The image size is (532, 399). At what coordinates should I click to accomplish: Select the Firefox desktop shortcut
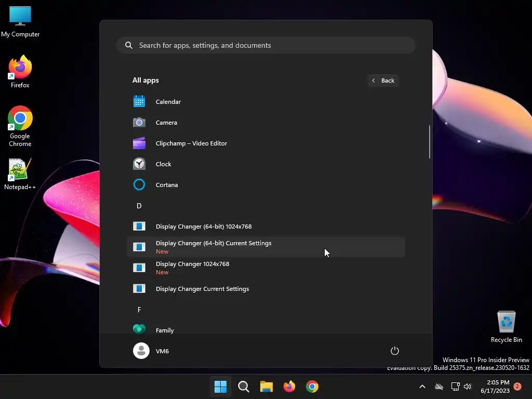(x=20, y=72)
